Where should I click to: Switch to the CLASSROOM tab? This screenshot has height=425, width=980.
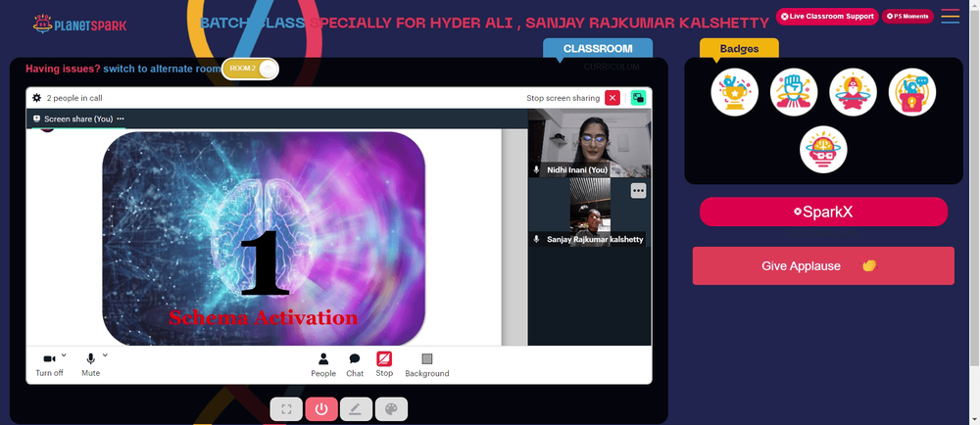[x=598, y=48]
